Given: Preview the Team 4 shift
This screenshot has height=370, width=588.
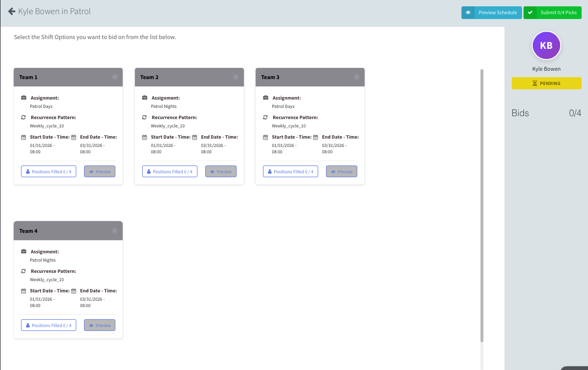Looking at the screenshot, I should point(100,325).
